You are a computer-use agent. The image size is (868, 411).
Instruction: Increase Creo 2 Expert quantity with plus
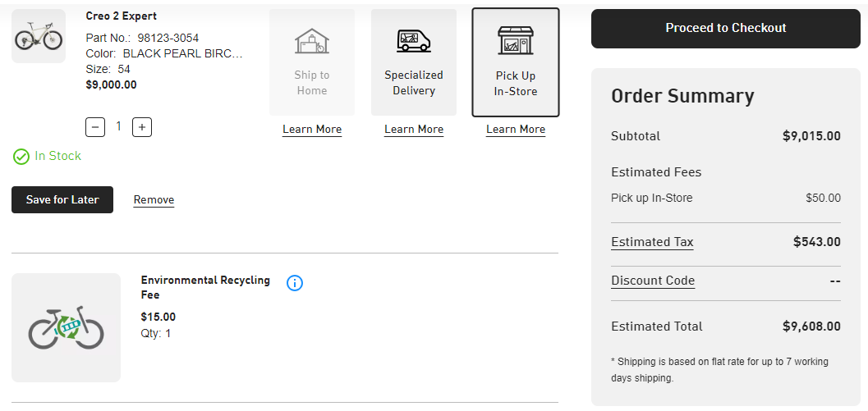pos(142,126)
